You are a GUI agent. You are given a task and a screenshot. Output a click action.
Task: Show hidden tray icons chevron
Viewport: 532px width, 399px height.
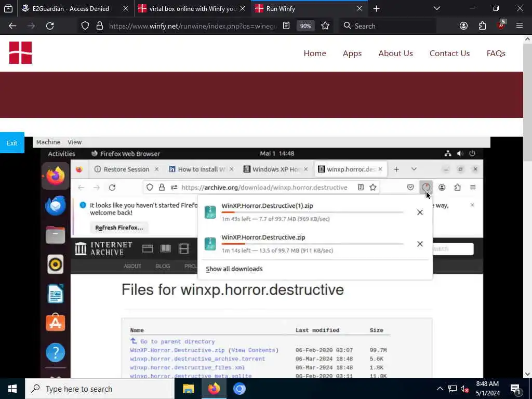(x=440, y=389)
